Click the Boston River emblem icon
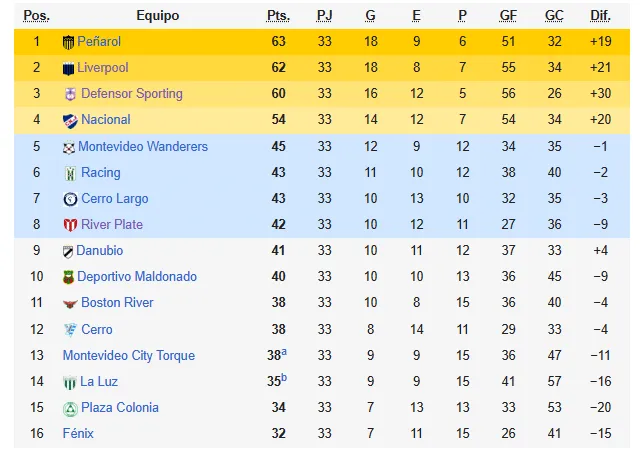The width and height of the screenshot is (643, 455). (x=70, y=304)
